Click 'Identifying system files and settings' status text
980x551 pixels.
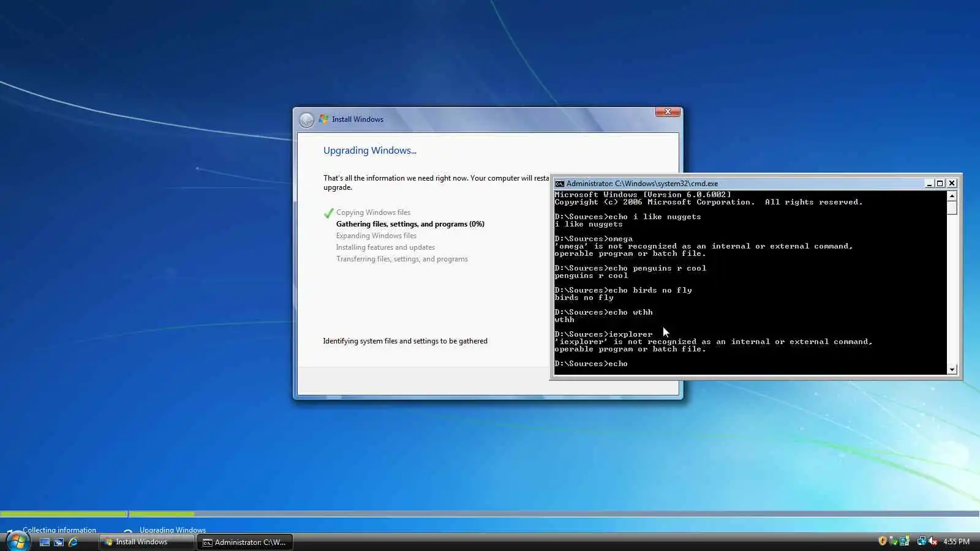coord(405,341)
